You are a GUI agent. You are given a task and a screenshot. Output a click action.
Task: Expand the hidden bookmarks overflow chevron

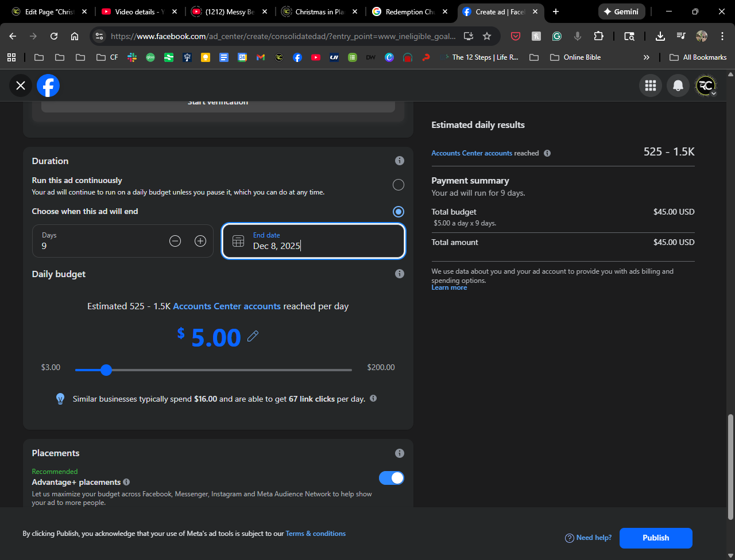click(647, 57)
